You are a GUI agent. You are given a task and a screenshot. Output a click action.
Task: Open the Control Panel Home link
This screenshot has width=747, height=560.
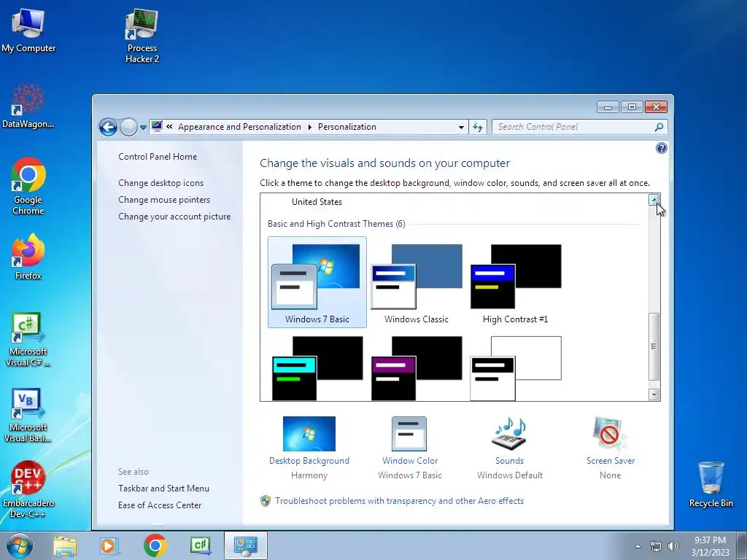[x=158, y=157]
